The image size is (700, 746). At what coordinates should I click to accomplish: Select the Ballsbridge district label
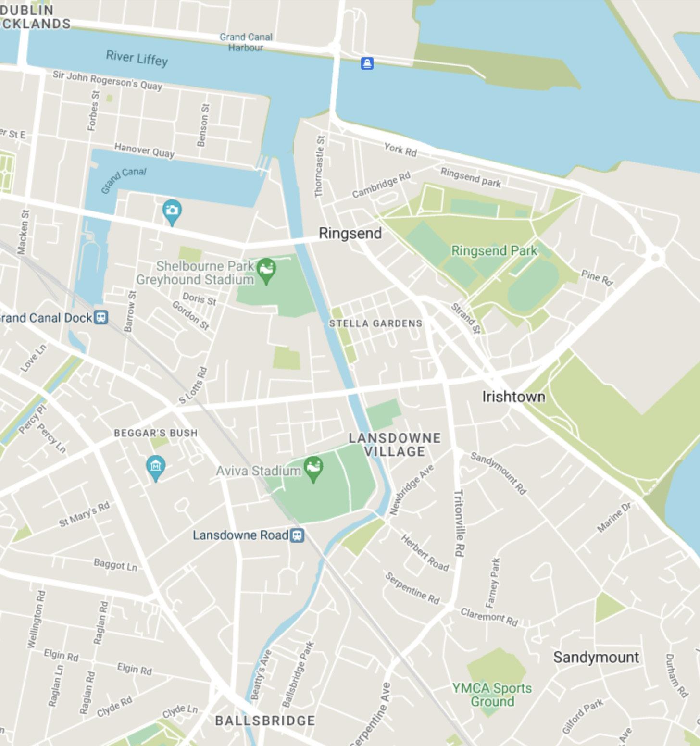[x=265, y=721]
